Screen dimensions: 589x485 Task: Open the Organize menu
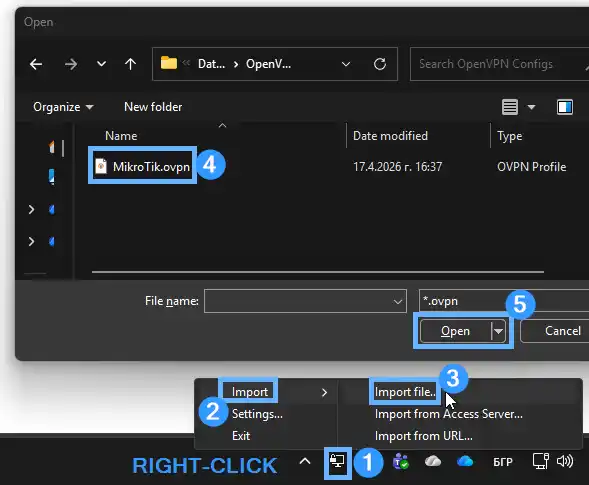pyautogui.click(x=63, y=107)
